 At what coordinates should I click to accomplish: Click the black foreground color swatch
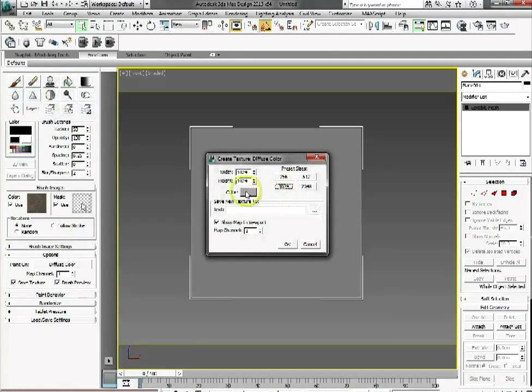tap(20, 130)
